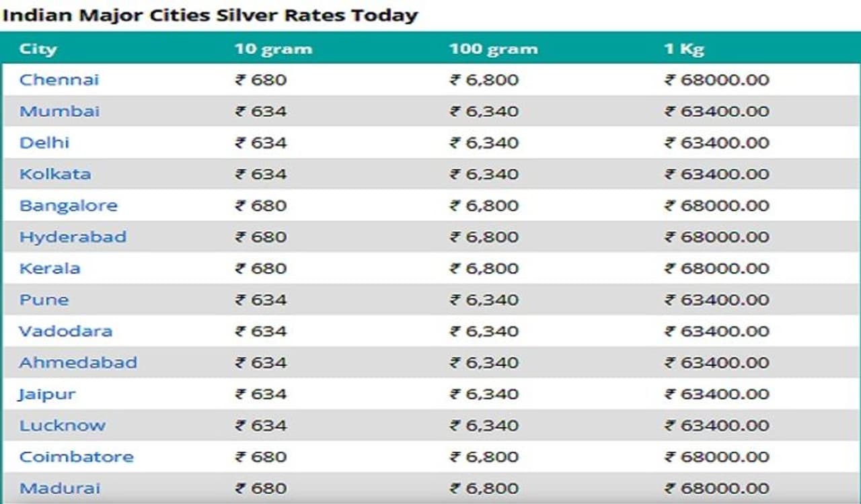The height and width of the screenshot is (504, 861).
Task: Open the Chennai city link
Action: tap(59, 80)
